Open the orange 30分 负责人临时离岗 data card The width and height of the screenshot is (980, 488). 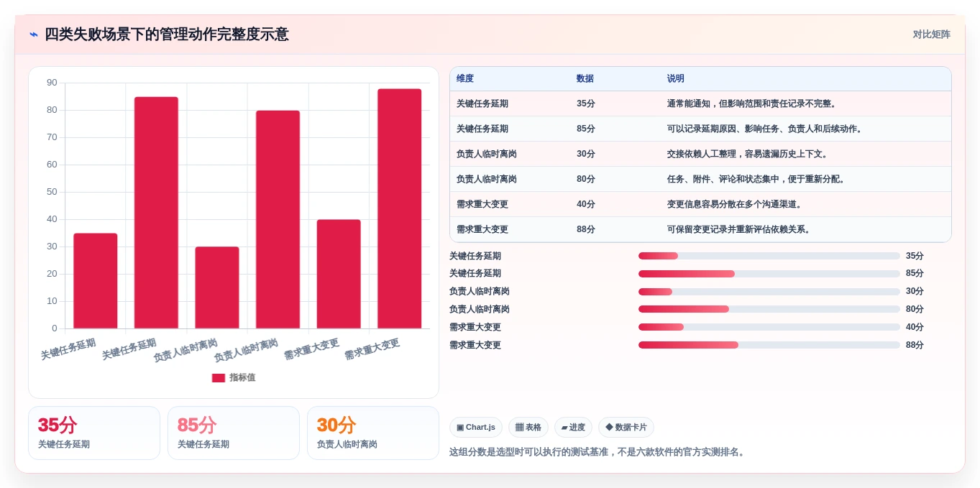pyautogui.click(x=373, y=433)
